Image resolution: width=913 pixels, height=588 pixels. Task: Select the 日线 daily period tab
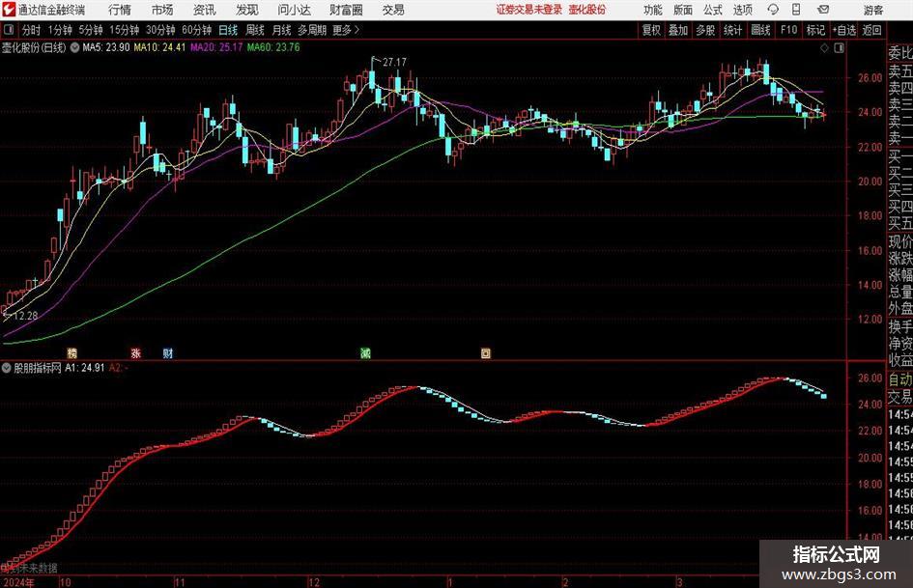click(x=228, y=30)
